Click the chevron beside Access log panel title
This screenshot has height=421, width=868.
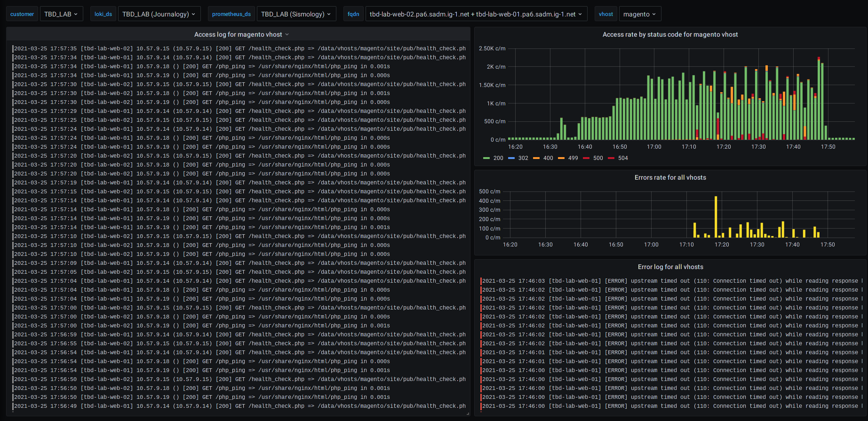pyautogui.click(x=287, y=35)
